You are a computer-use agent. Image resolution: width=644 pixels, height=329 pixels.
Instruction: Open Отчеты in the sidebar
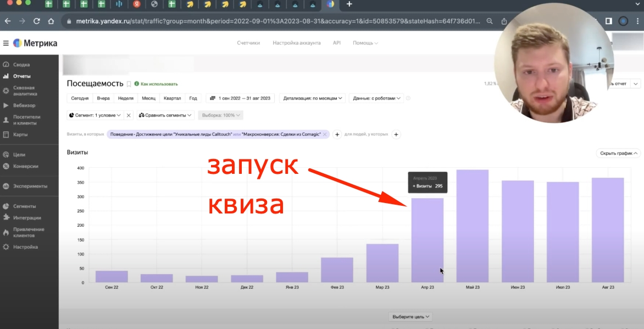(x=21, y=76)
